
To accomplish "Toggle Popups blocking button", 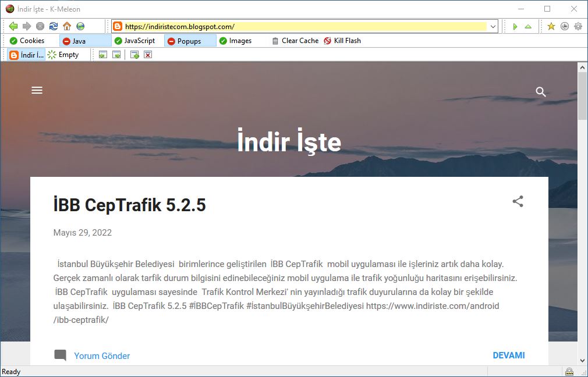I will 190,41.
